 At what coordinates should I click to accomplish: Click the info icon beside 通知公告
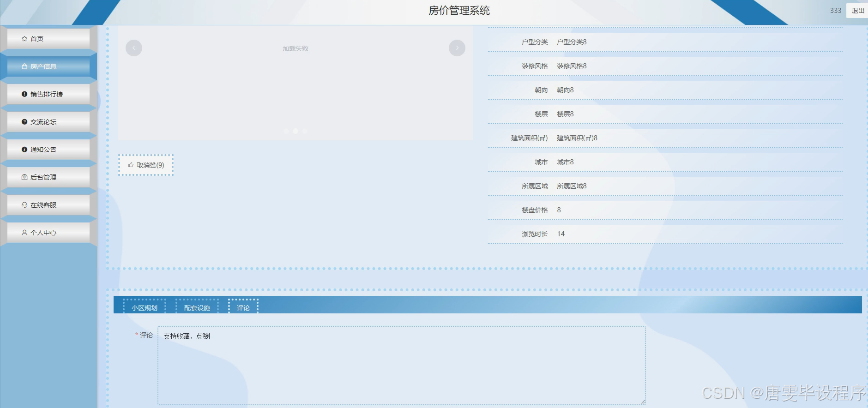[24, 150]
